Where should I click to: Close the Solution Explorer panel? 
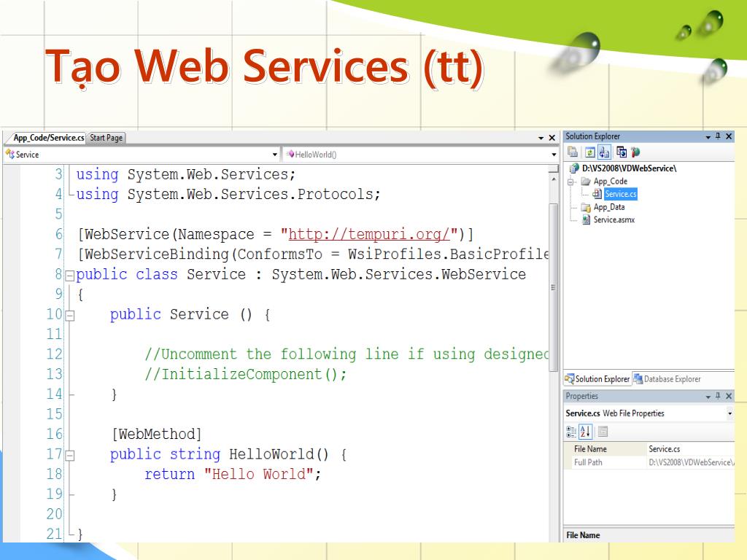[x=729, y=136]
